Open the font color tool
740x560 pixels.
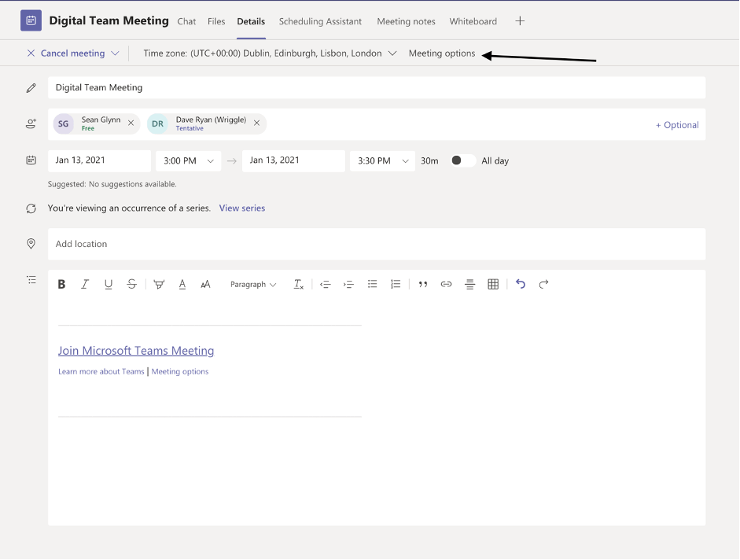(182, 284)
